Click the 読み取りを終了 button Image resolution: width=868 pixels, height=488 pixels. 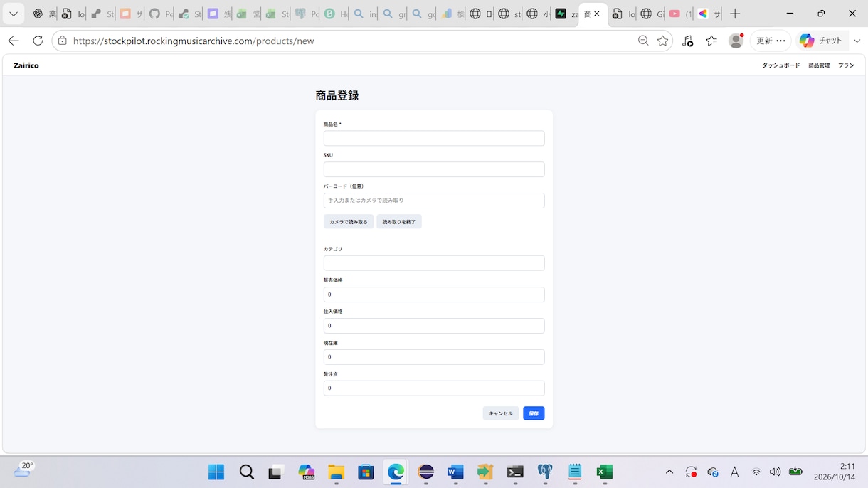click(399, 222)
